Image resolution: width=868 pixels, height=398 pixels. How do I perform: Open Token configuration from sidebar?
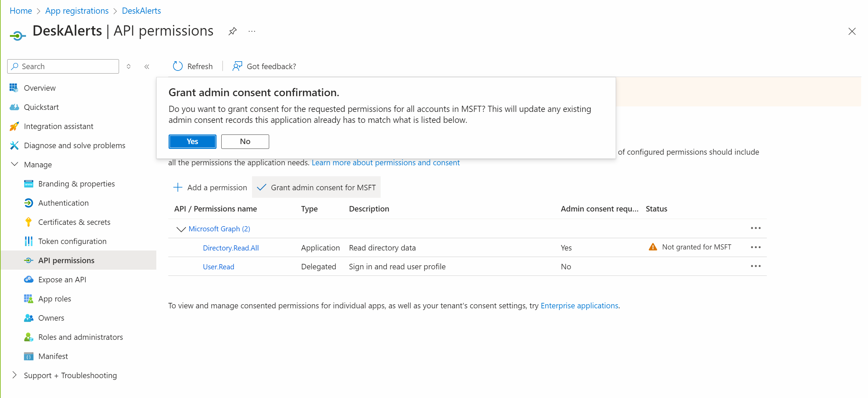click(x=72, y=241)
